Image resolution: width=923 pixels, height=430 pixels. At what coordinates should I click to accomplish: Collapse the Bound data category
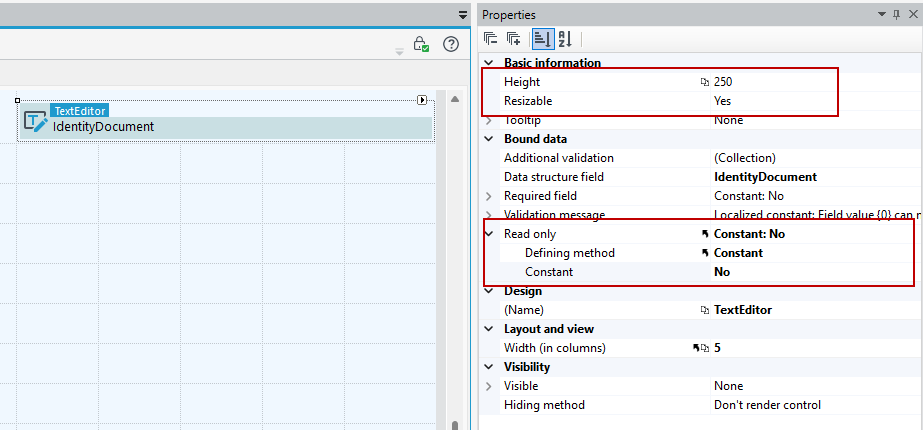tap(488, 139)
